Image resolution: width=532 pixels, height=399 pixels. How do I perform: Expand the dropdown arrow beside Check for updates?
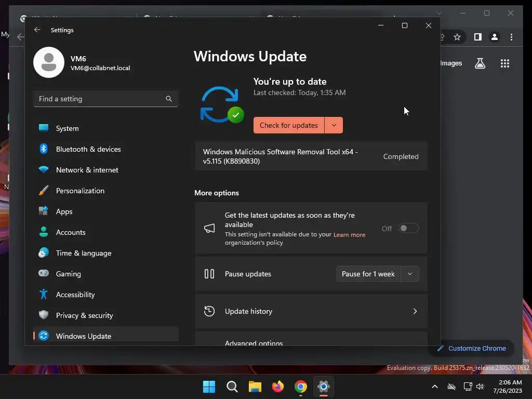334,125
